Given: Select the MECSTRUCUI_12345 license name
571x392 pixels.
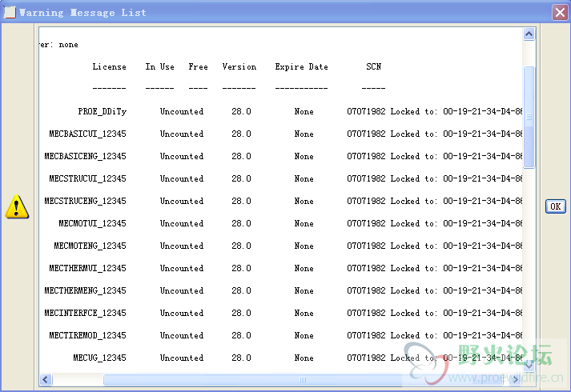Looking at the screenshot, I should [87, 178].
